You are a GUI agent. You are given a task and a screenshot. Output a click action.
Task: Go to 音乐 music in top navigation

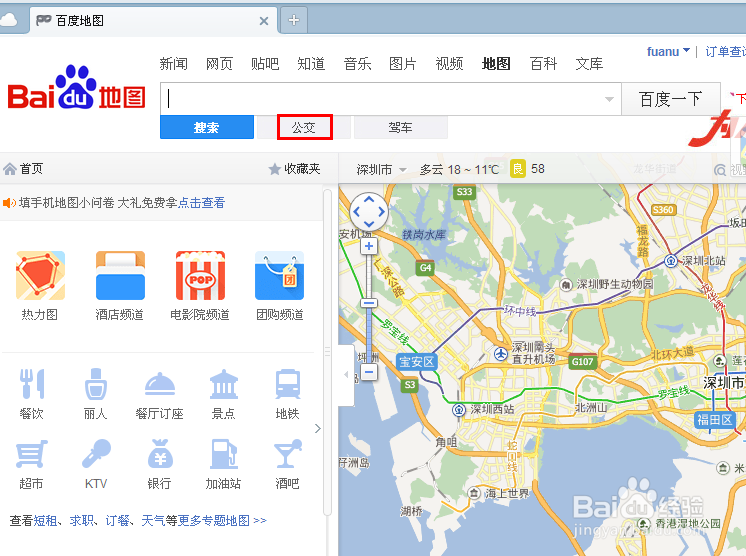[x=357, y=64]
